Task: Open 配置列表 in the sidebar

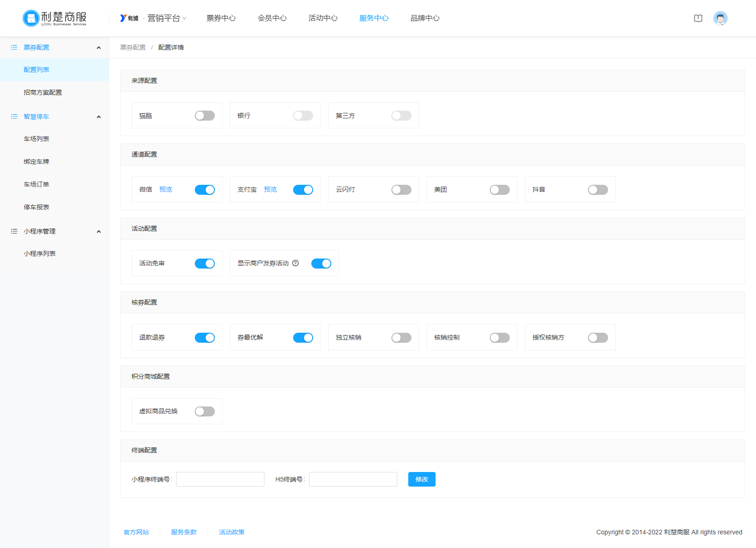Action: click(x=55, y=70)
